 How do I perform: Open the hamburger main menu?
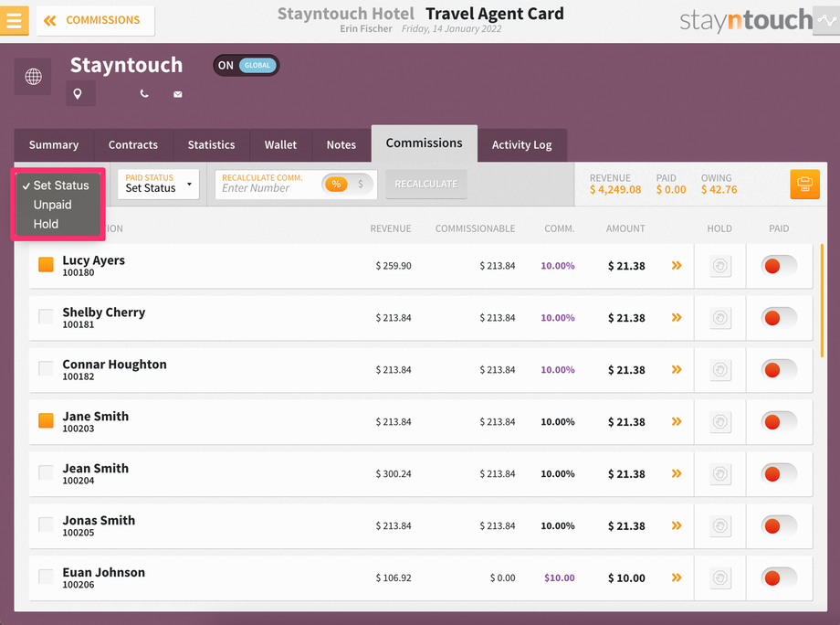[14, 20]
